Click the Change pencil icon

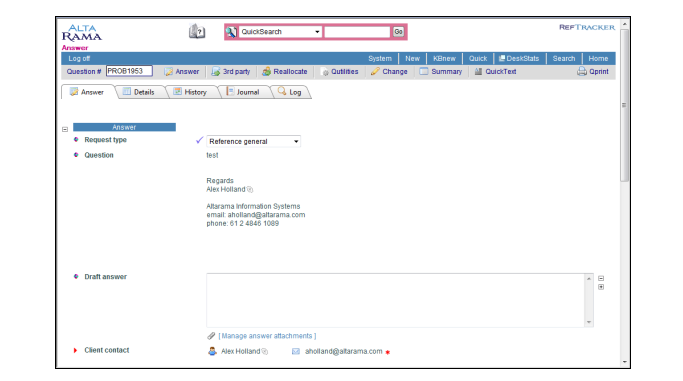pos(375,71)
